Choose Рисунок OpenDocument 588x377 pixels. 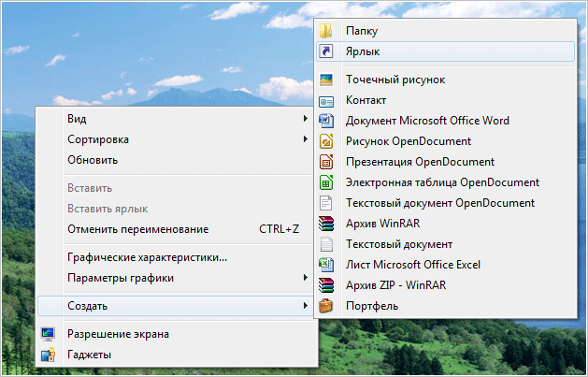446,141
